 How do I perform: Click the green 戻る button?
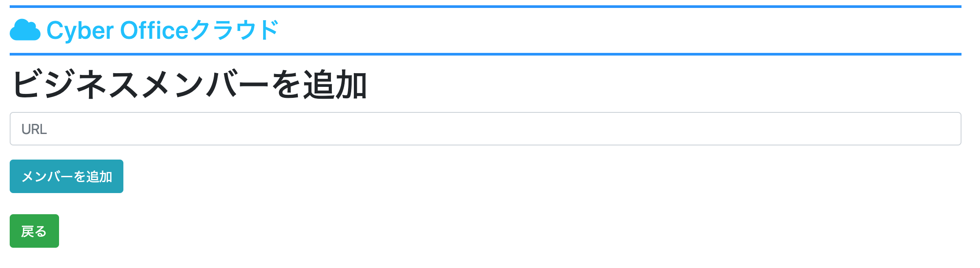pyautogui.click(x=34, y=231)
